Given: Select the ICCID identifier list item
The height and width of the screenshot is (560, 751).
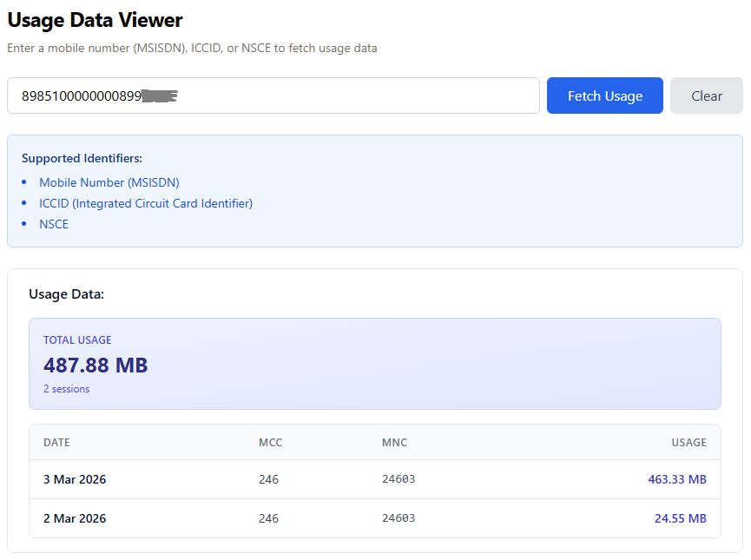Looking at the screenshot, I should [x=145, y=203].
